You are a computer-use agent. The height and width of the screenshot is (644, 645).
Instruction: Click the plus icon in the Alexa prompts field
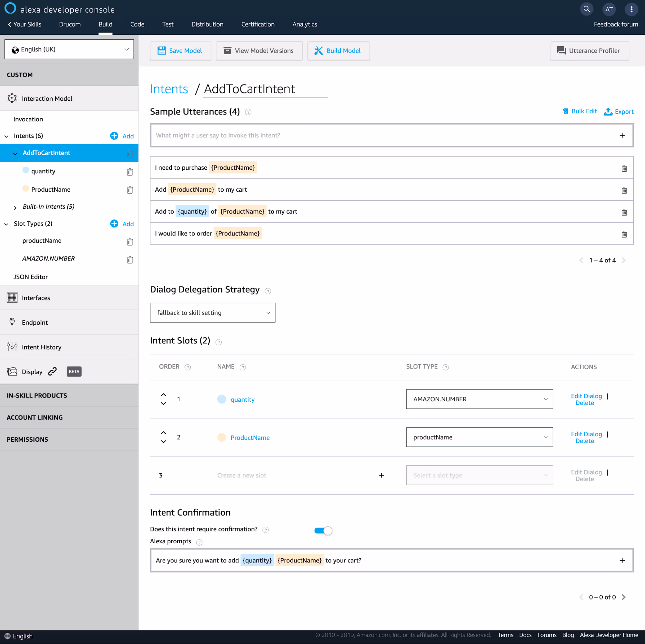(x=622, y=560)
